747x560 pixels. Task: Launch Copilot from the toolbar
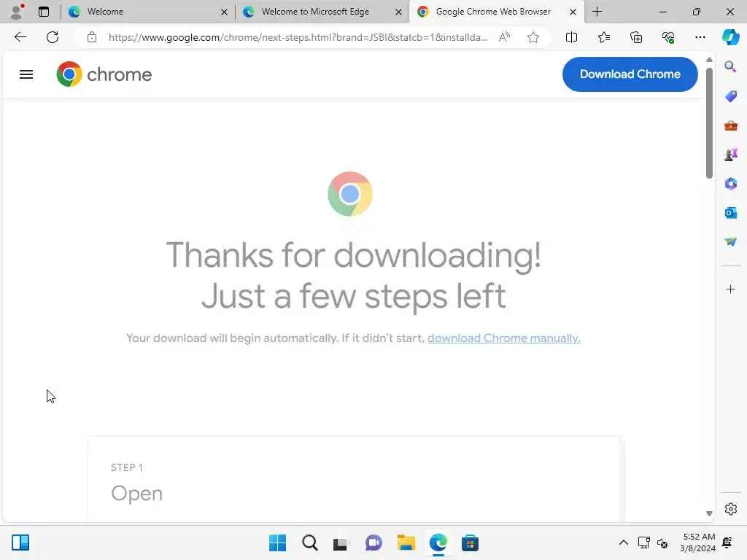coord(730,37)
